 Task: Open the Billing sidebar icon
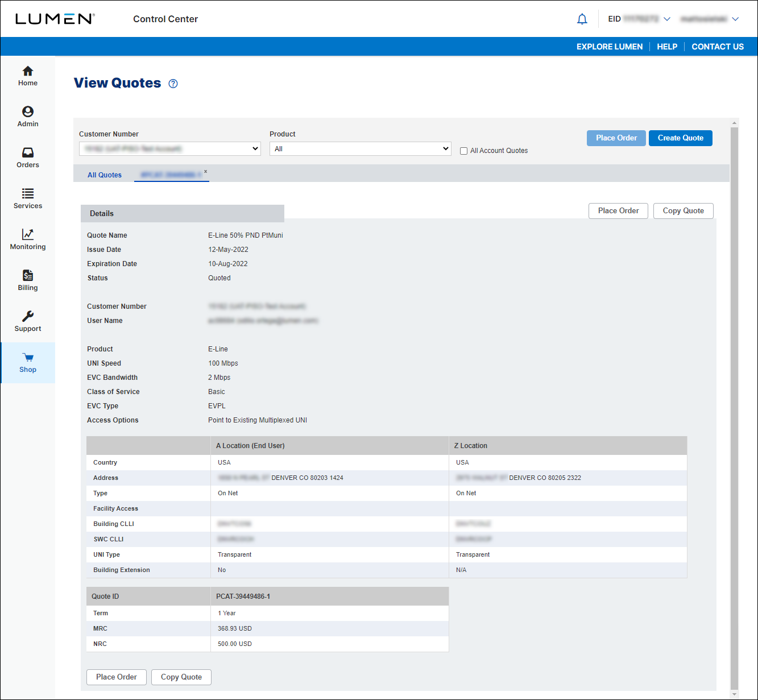tap(27, 281)
